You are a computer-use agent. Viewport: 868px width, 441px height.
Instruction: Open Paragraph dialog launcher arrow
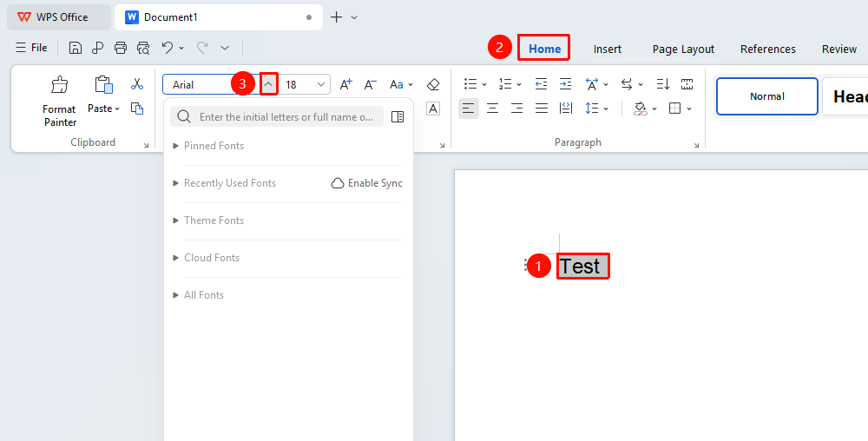(x=696, y=146)
